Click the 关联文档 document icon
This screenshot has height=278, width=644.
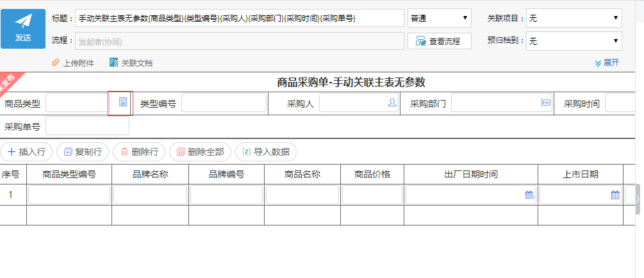pyautogui.click(x=114, y=63)
